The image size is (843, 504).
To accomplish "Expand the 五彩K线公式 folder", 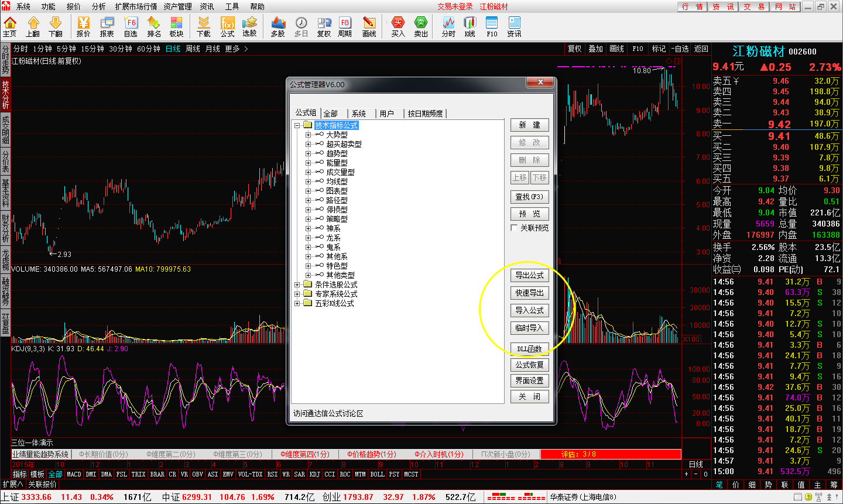I will point(297,303).
